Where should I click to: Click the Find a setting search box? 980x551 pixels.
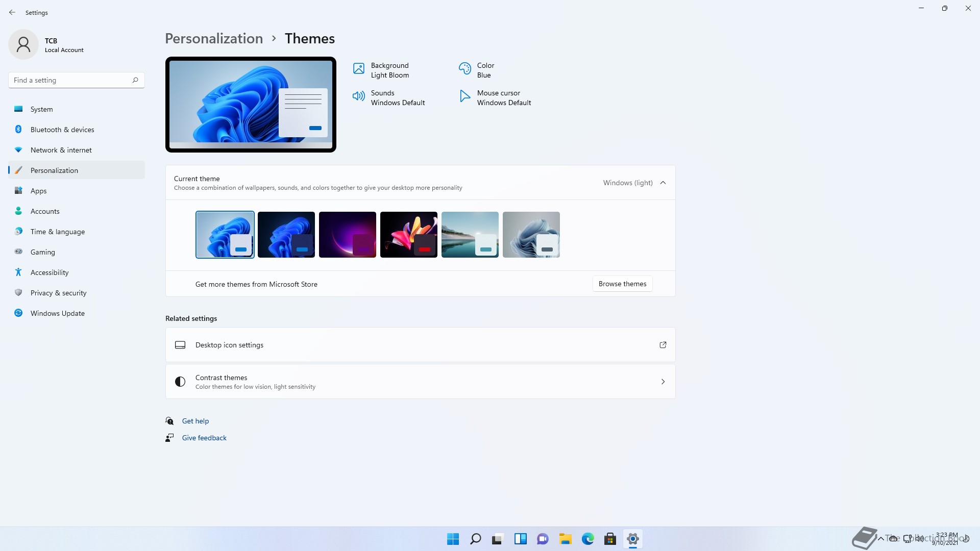click(77, 80)
